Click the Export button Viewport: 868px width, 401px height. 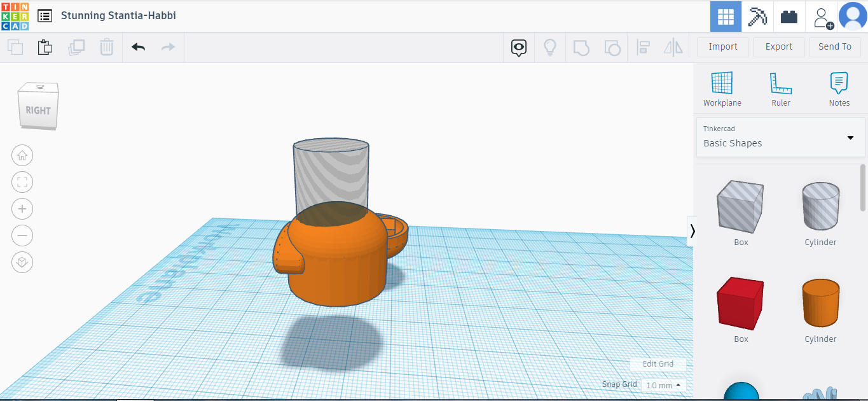coord(779,46)
